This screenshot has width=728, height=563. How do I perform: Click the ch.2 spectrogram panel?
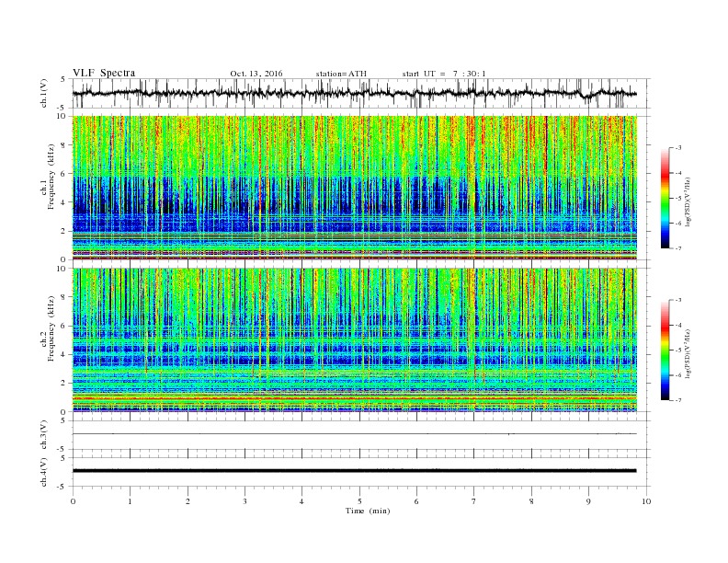354,340
